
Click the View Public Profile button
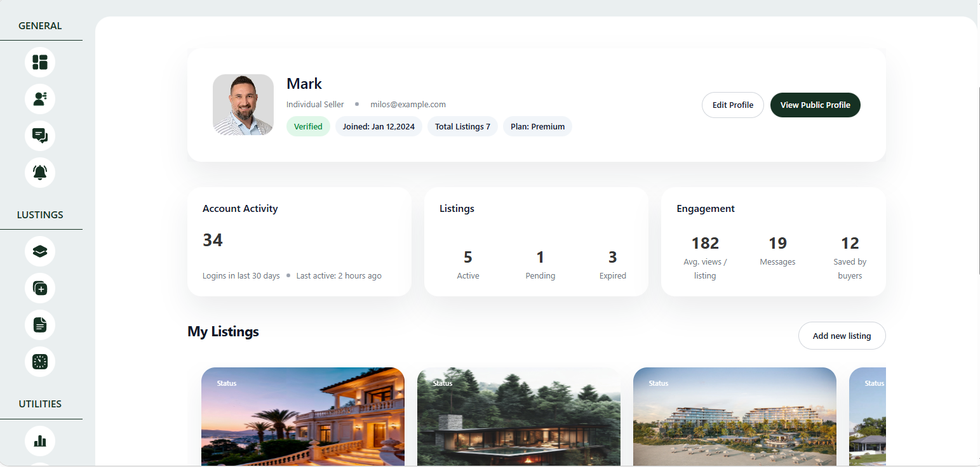(x=815, y=105)
